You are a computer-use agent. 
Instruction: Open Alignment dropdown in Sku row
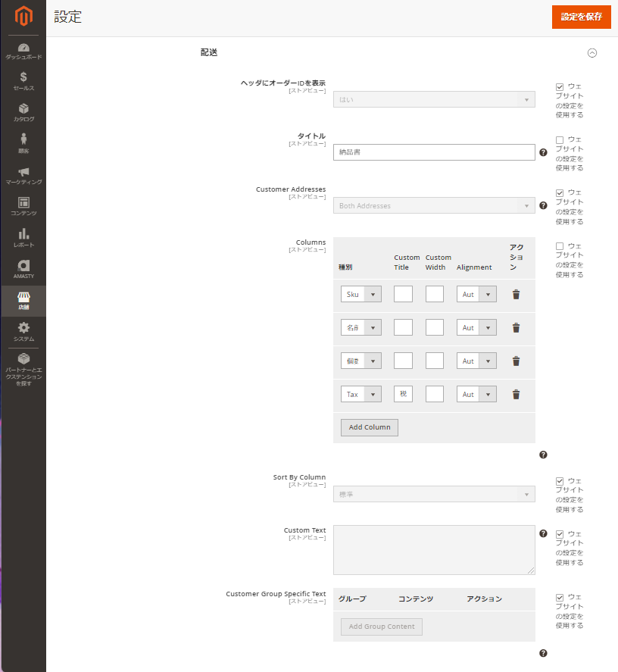(x=476, y=295)
